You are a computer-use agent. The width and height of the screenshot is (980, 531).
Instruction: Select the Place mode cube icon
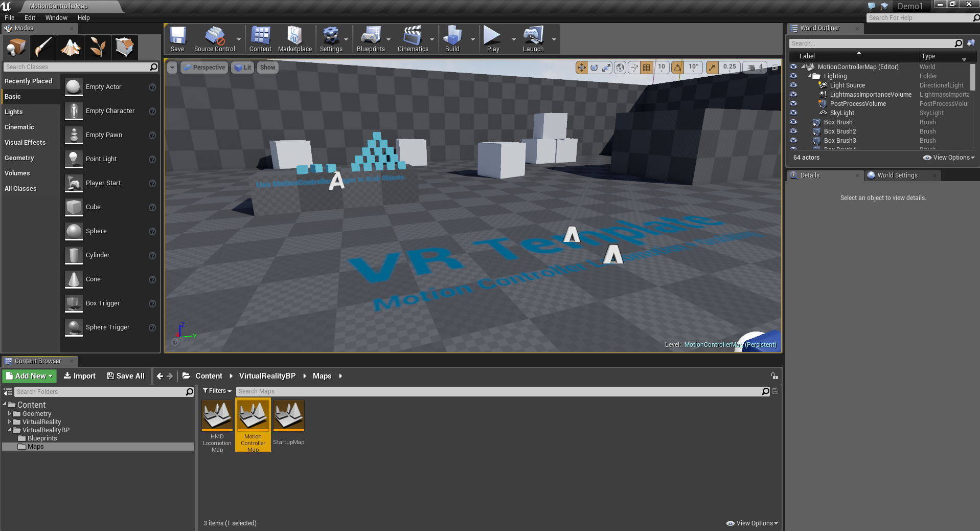point(15,47)
